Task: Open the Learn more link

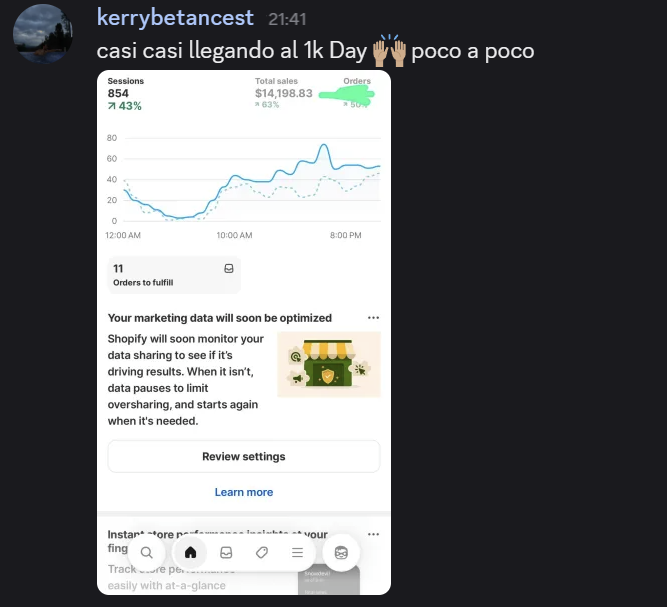Action: [243, 492]
